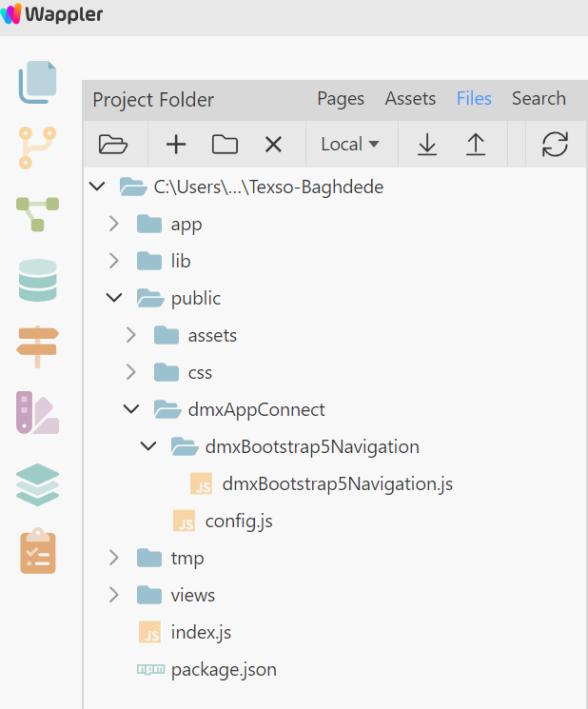Click the download from target arrow
Viewport: 588px width, 709px height.
(427, 145)
